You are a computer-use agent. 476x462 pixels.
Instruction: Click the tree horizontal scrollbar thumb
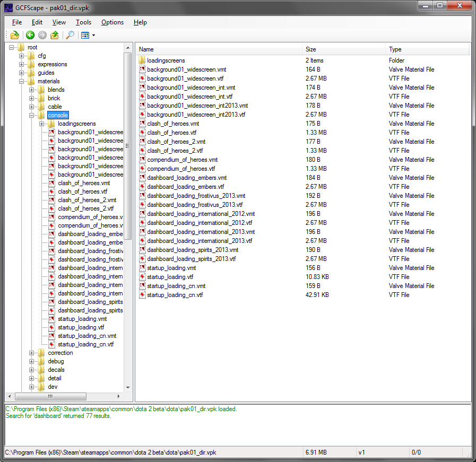click(x=50, y=396)
